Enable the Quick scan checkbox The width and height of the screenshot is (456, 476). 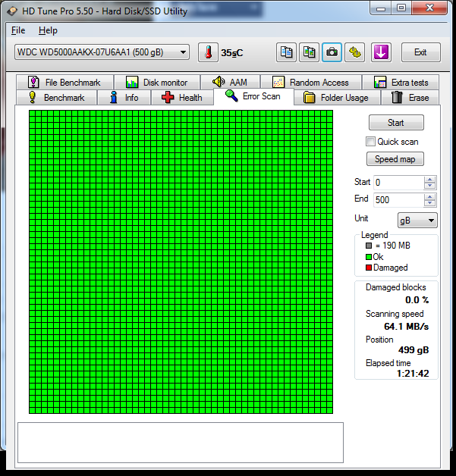point(370,142)
